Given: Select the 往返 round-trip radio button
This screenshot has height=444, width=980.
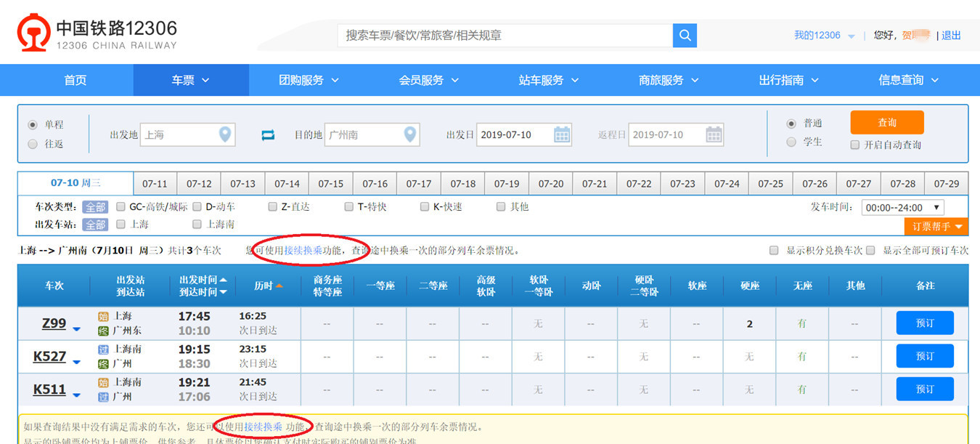Looking at the screenshot, I should (x=33, y=144).
